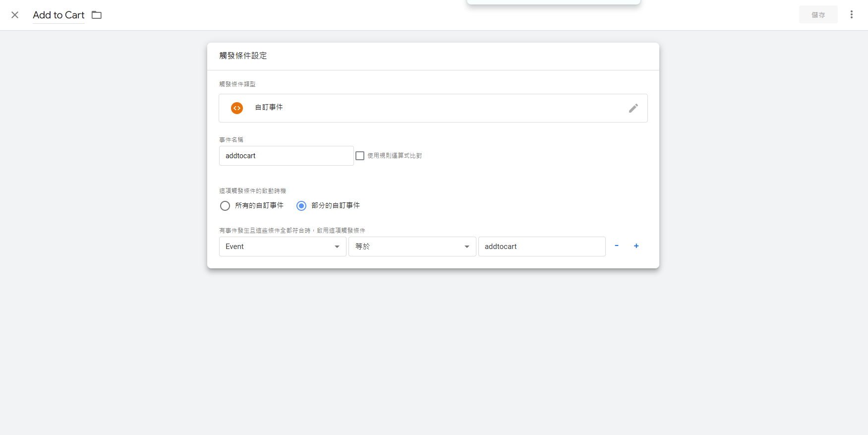Focus the 事件名稱 input field
868x435 pixels.
pos(286,156)
